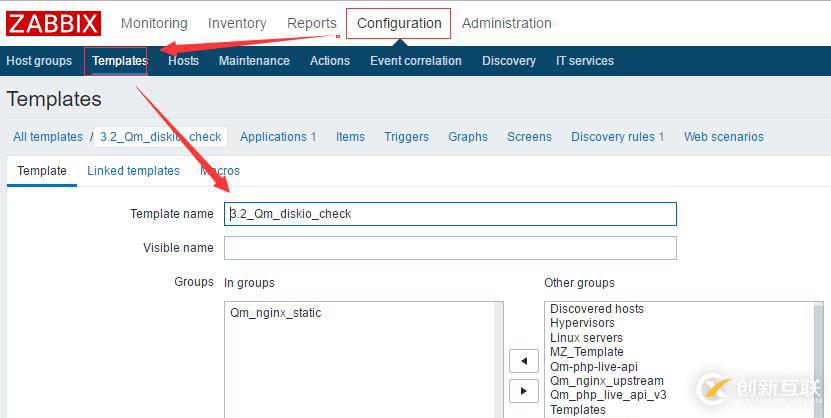Follow the All templates breadcrumb link
Image resolution: width=831 pixels, height=418 pixels.
pos(48,137)
